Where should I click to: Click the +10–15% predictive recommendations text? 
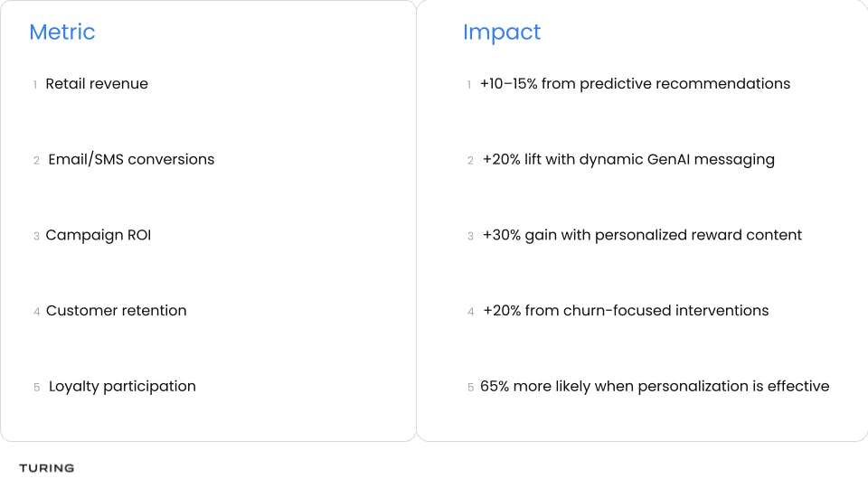coord(635,83)
